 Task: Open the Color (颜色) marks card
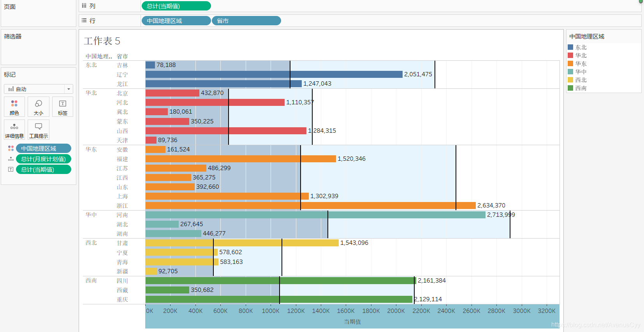pos(14,107)
